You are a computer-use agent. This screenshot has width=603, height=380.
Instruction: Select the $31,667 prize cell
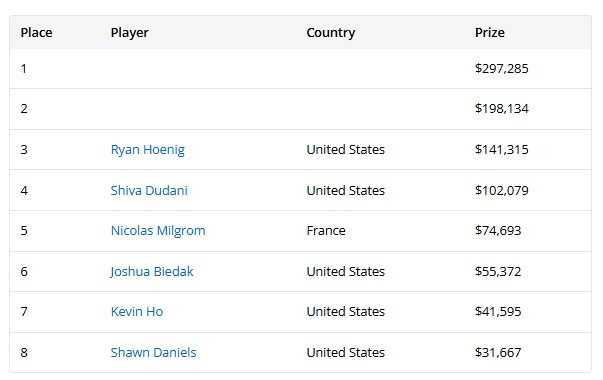coord(498,352)
